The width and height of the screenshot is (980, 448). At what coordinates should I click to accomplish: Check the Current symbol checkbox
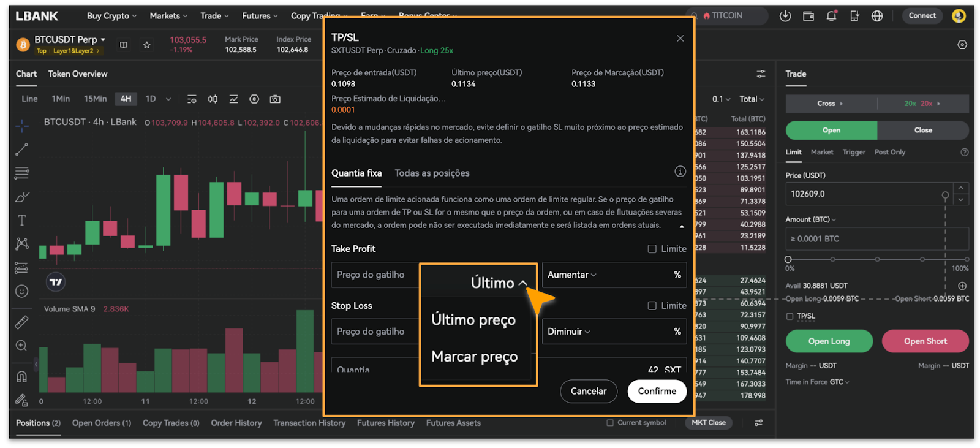(610, 423)
